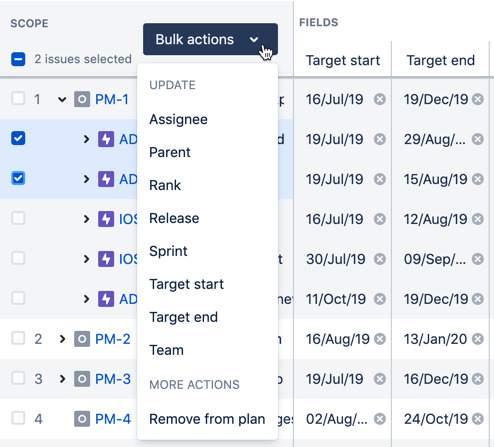Viewport: 494px width, 447px height.
Task: Check the checkbox with 12/Aug/19 target end
Action: coord(18,218)
